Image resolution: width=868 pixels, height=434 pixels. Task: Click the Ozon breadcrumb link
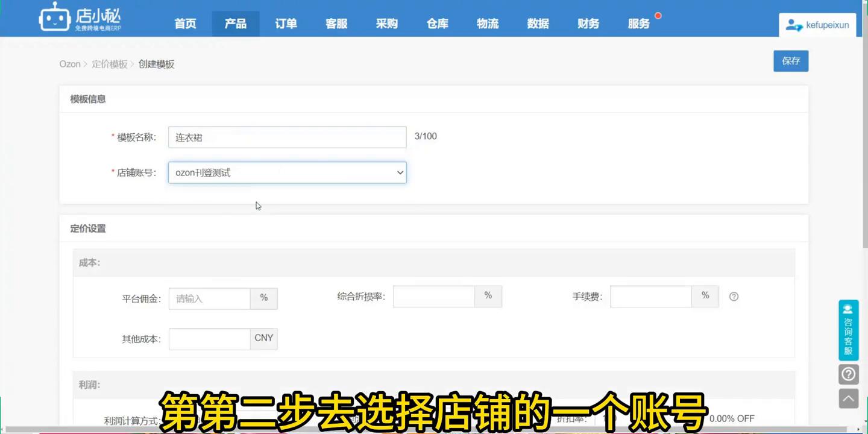point(69,63)
